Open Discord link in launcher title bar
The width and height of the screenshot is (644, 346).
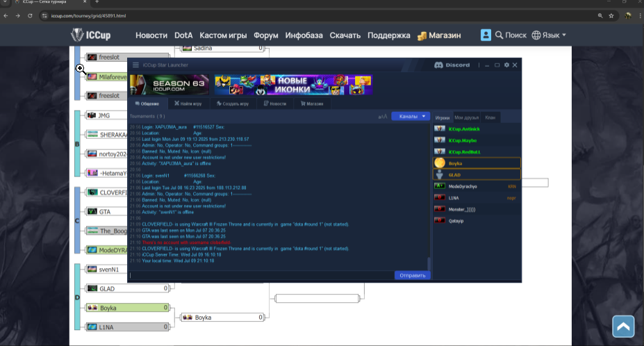[x=452, y=65]
